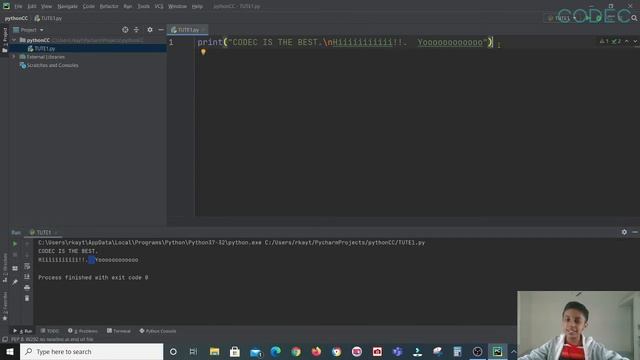Image resolution: width=640 pixels, height=360 pixels.
Task: Go to next highlighted error arrow
Action: [x=635, y=41]
